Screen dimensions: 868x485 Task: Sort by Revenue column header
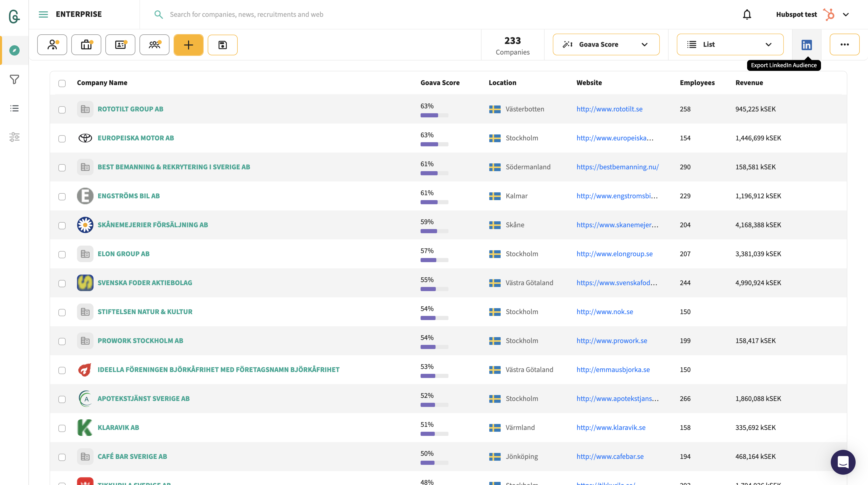pyautogui.click(x=749, y=83)
